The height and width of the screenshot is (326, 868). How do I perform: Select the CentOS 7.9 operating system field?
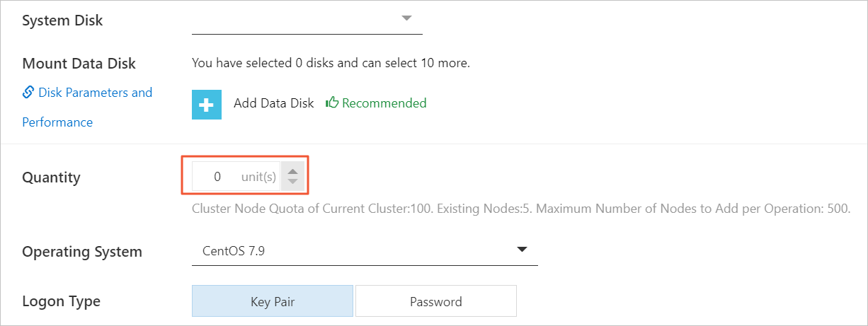(x=365, y=251)
